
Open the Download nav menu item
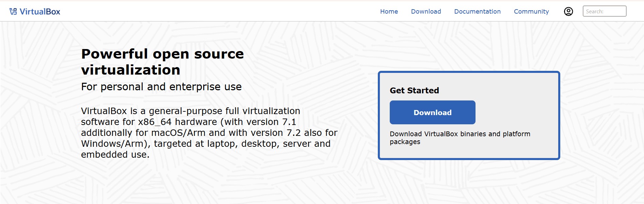pyautogui.click(x=426, y=12)
